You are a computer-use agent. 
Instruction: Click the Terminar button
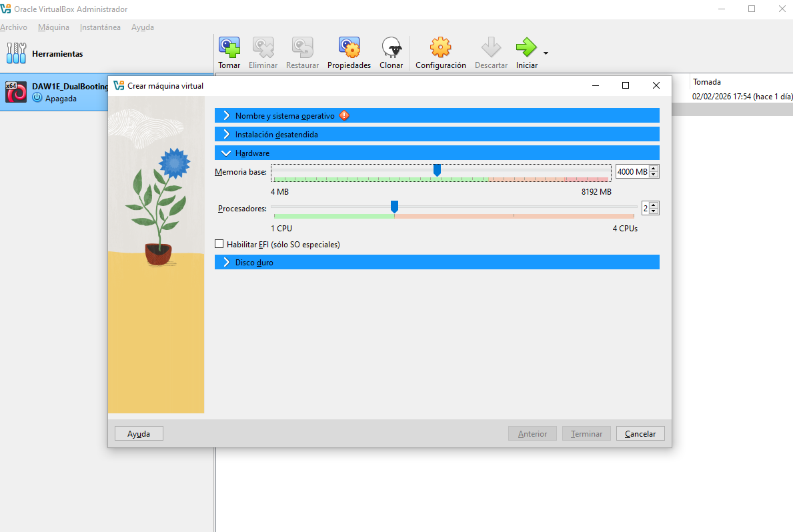[x=586, y=433]
